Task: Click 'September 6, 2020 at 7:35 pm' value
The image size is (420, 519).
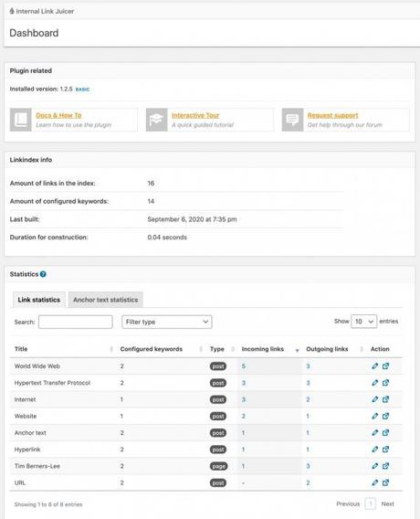Action: click(192, 219)
